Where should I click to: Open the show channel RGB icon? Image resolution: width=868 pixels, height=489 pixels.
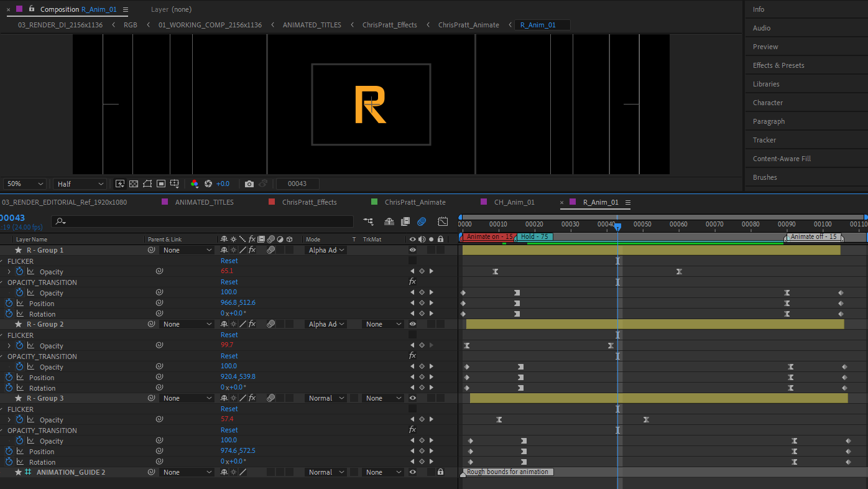[x=195, y=184]
